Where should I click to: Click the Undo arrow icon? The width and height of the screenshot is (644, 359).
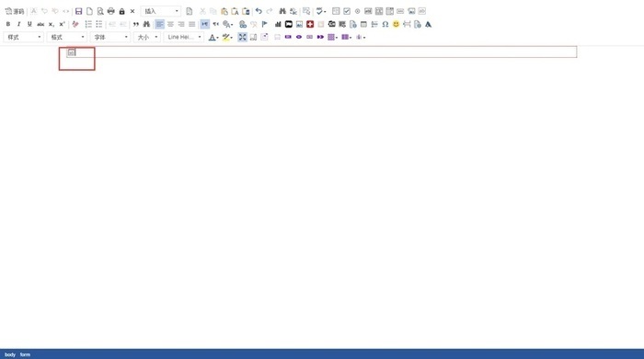pyautogui.click(x=259, y=11)
